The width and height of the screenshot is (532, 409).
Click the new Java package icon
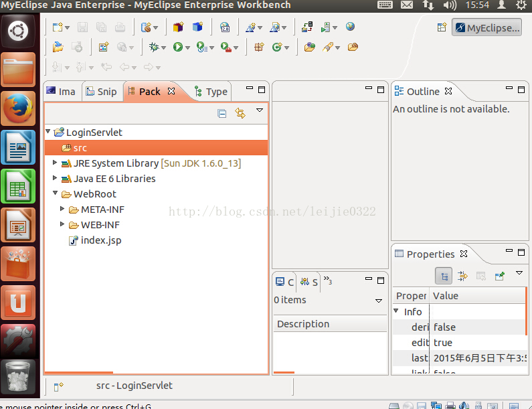coord(259,47)
